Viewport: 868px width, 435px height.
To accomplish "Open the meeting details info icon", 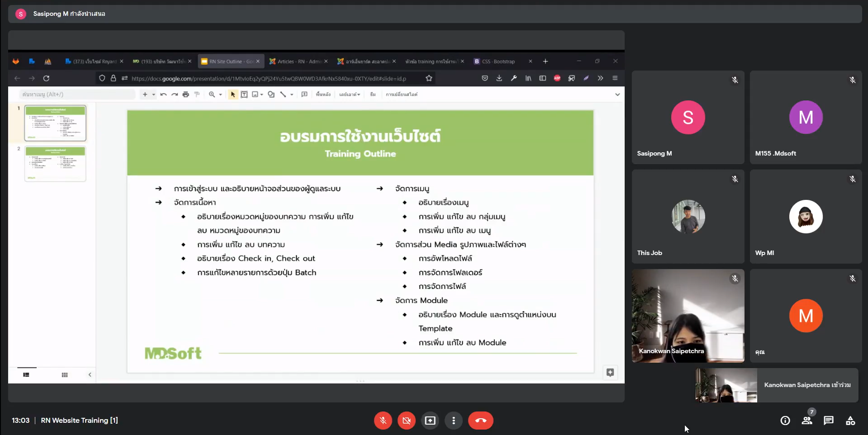I will [785, 421].
